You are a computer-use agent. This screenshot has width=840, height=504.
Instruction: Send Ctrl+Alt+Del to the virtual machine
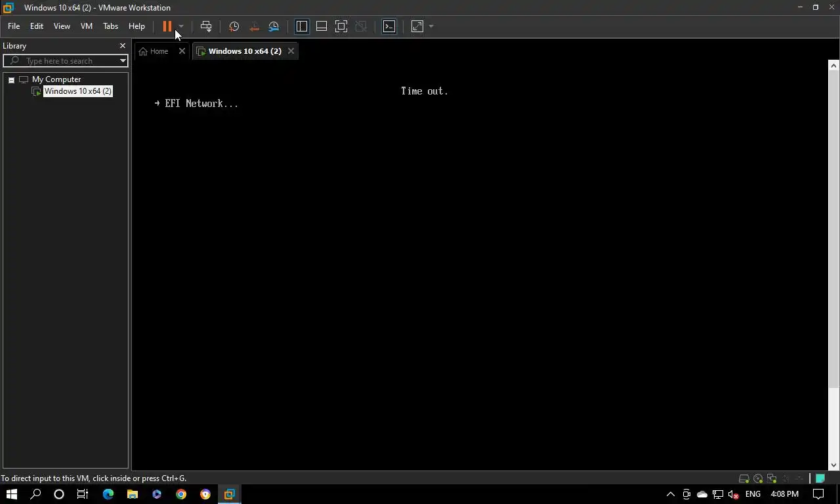pyautogui.click(x=206, y=26)
